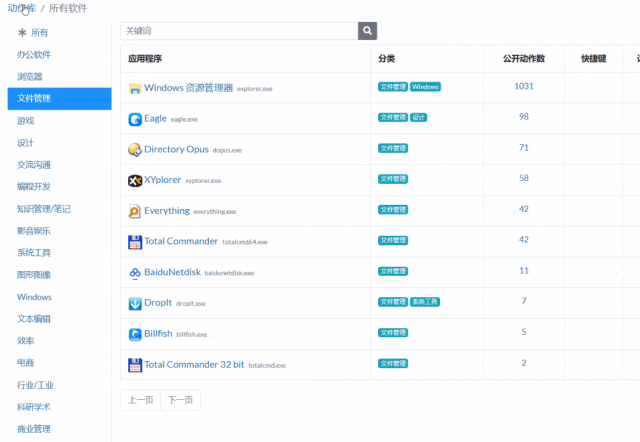The height and width of the screenshot is (442, 640).
Task: Open the Windows 资源管理器 link
Action: click(189, 88)
